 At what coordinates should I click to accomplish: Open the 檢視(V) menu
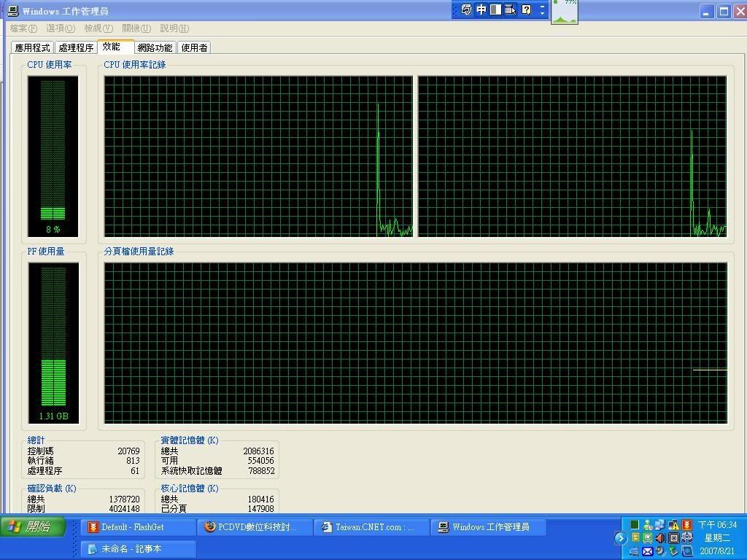tap(98, 28)
